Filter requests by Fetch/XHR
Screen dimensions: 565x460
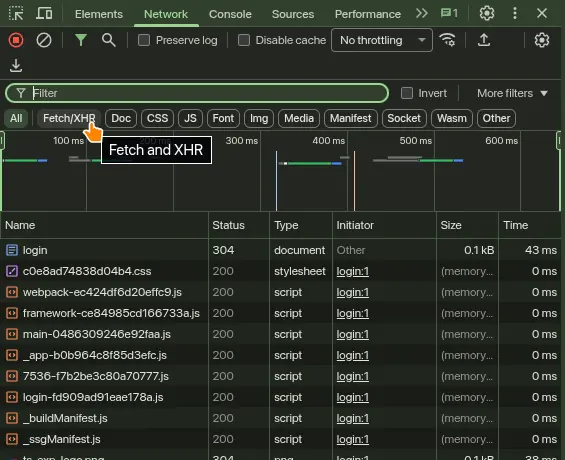[x=69, y=118]
